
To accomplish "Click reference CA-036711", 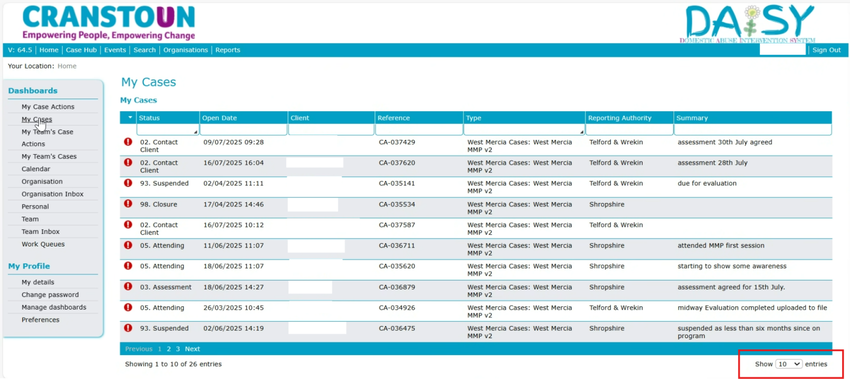I will [x=397, y=246].
